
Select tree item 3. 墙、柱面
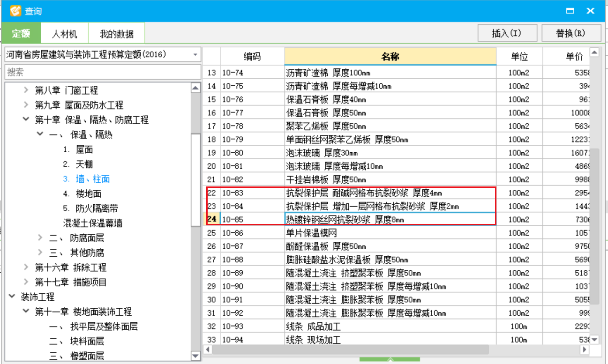click(87, 179)
